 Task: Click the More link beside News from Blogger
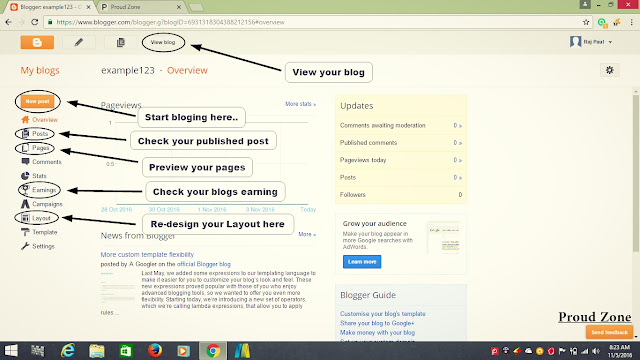[x=307, y=234]
